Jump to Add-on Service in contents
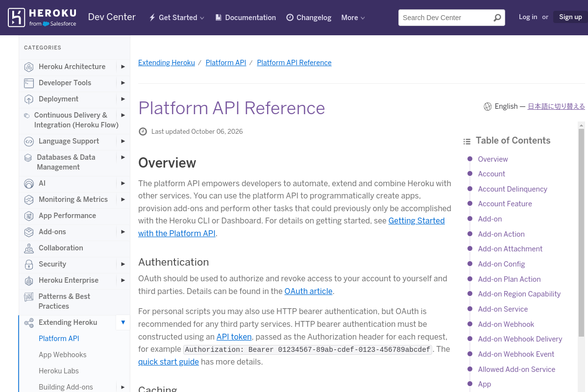Image resolution: width=588 pixels, height=392 pixels. (503, 309)
